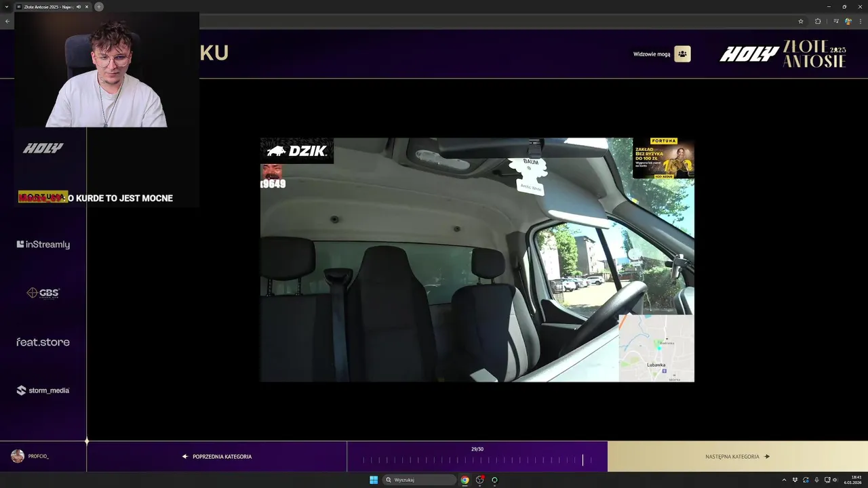Click the DZIK logo on the video
The image size is (868, 488).
tap(297, 150)
